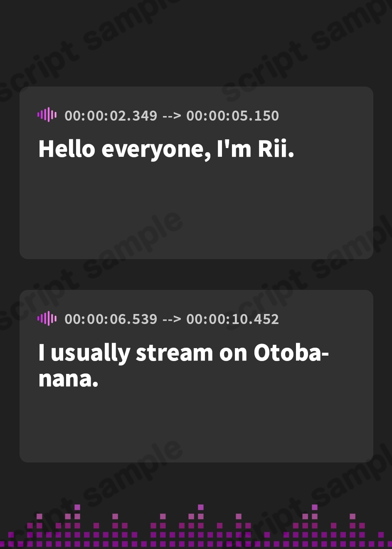Click the waveform icon beside 00:00:02.349

coord(47,115)
